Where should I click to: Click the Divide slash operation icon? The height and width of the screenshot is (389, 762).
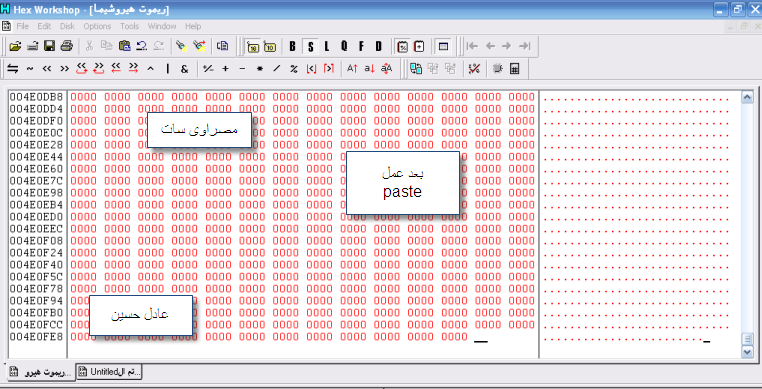[x=277, y=69]
